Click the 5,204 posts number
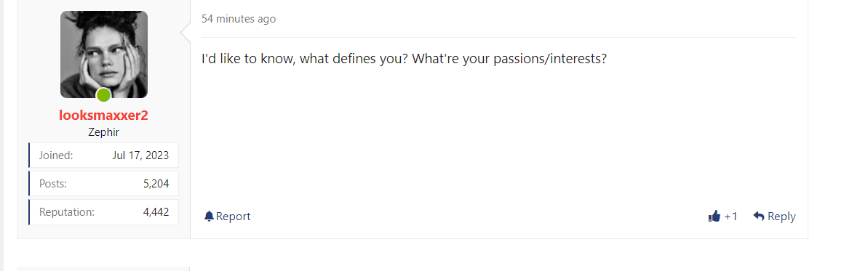 click(x=156, y=184)
